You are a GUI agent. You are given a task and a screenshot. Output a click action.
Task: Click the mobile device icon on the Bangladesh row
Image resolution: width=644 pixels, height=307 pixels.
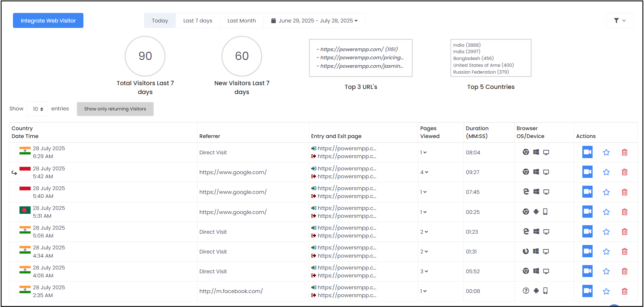(546, 212)
